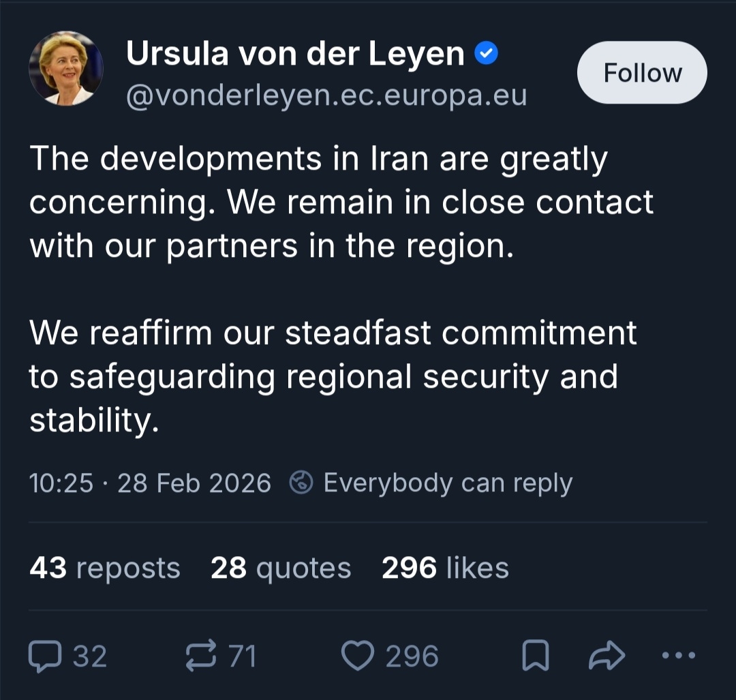Click the "Everybody can reply" label
The image size is (736, 700).
click(x=448, y=483)
